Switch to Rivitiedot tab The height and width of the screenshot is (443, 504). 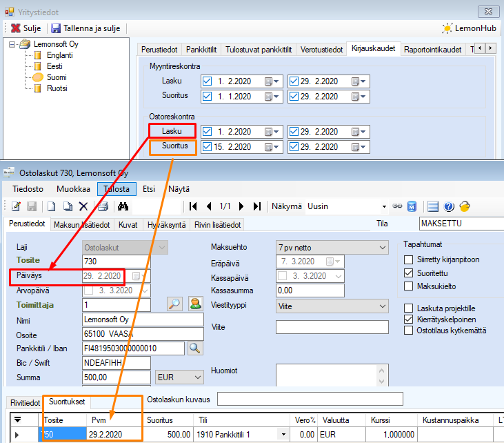(x=25, y=403)
